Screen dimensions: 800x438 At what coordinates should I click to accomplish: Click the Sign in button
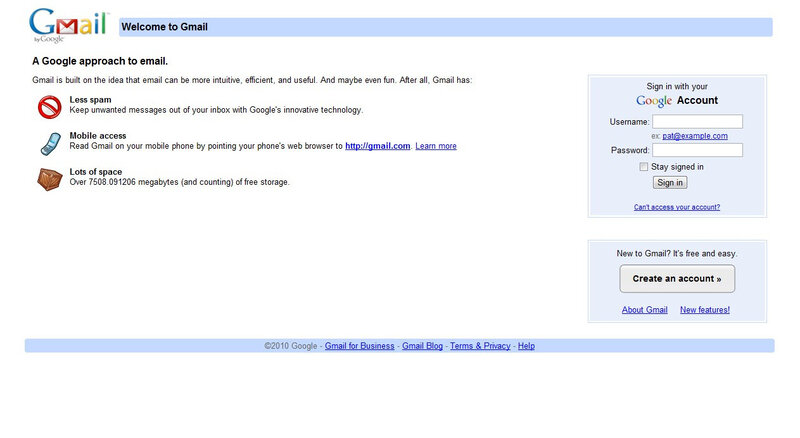pyautogui.click(x=670, y=183)
